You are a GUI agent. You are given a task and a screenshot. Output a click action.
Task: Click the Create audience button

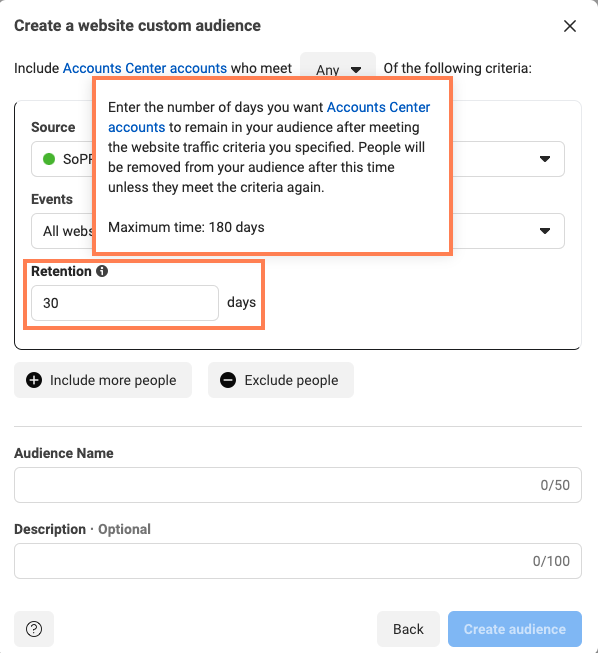(x=515, y=629)
